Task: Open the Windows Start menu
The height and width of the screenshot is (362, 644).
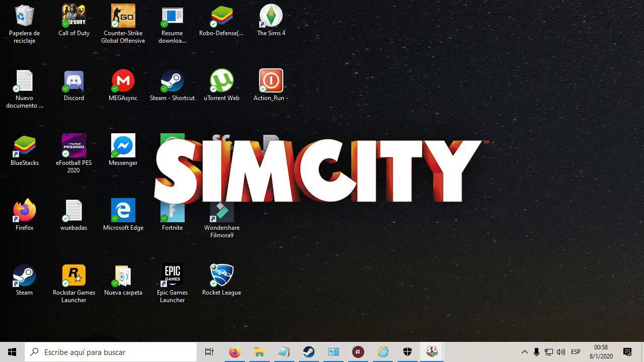Action: click(x=12, y=352)
